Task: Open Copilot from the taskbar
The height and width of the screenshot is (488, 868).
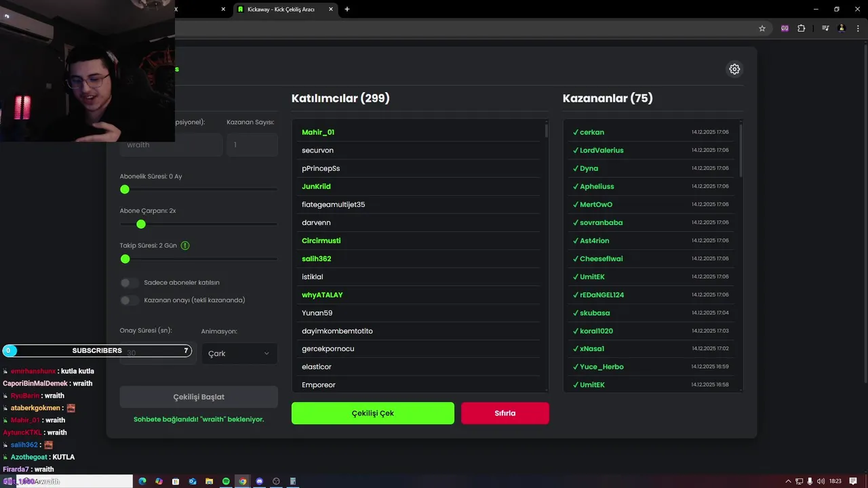Action: [x=159, y=481]
